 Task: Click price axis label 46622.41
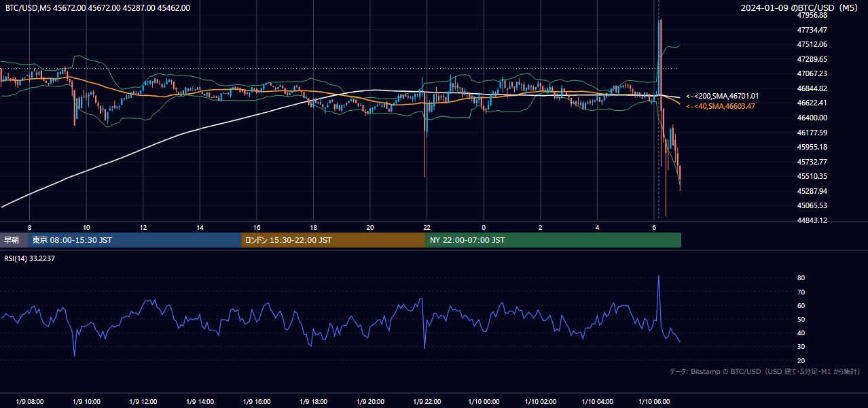pyautogui.click(x=812, y=103)
